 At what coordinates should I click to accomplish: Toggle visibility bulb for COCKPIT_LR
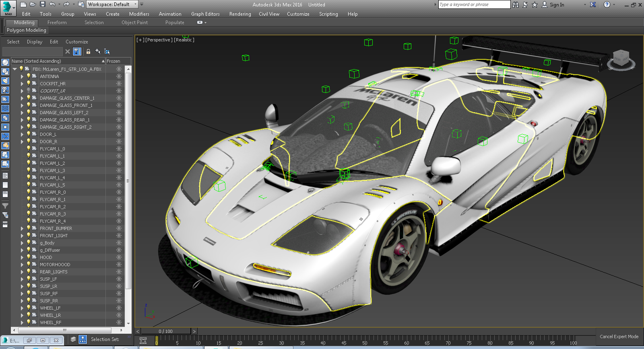click(29, 90)
